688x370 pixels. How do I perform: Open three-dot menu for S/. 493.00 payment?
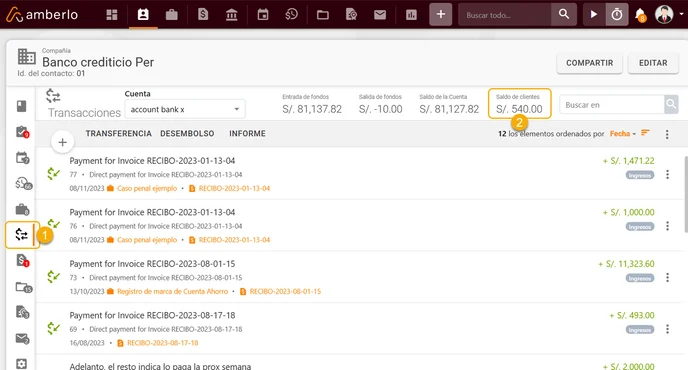(x=667, y=329)
